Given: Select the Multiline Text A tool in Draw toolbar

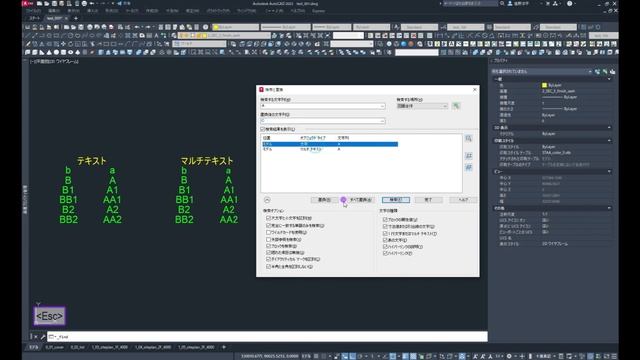Looking at the screenshot, I should (x=156, y=36).
